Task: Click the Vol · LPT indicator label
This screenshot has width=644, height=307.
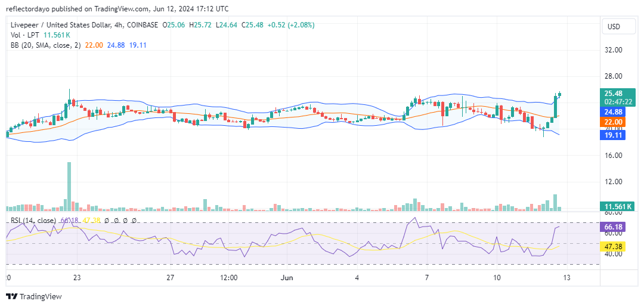Action: [26, 35]
